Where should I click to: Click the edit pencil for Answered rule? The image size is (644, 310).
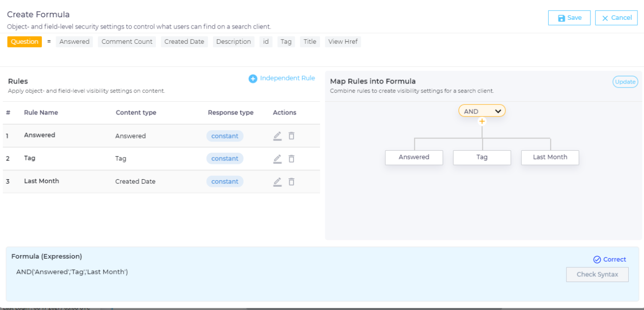point(277,136)
